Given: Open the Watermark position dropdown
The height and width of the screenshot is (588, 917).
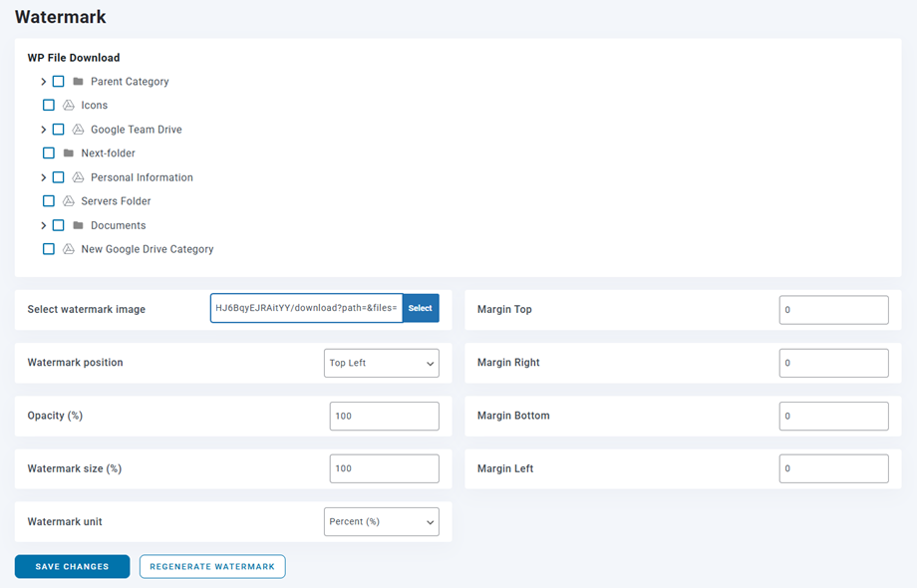Looking at the screenshot, I should (x=381, y=363).
